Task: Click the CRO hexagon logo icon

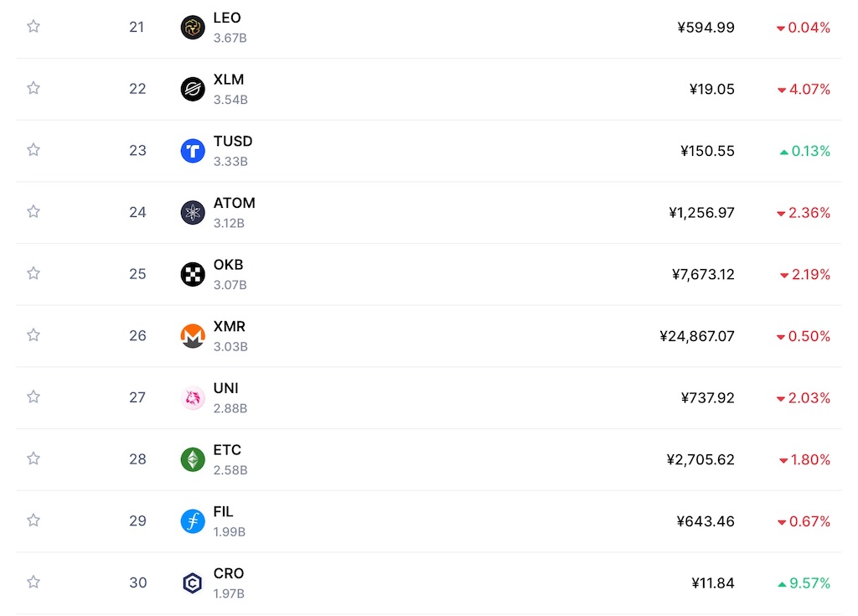Action: [x=193, y=582]
